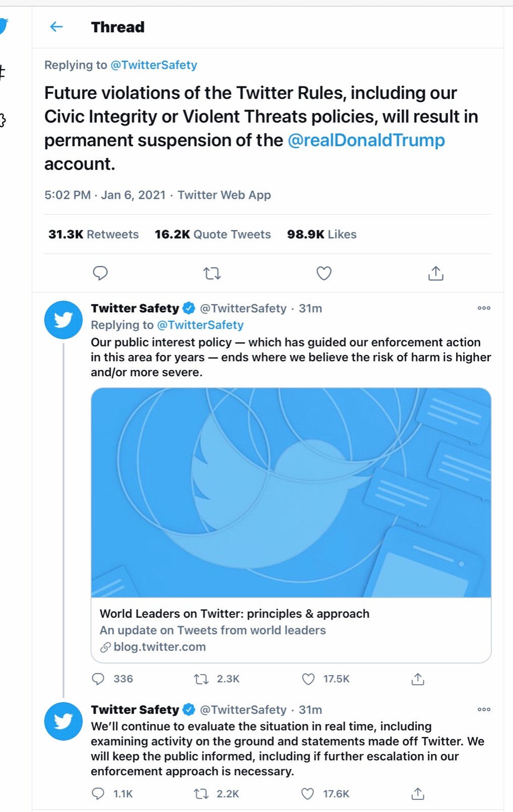Click the blog.twitter.com link
Viewport: 513px width, 812px height.
coord(159,647)
